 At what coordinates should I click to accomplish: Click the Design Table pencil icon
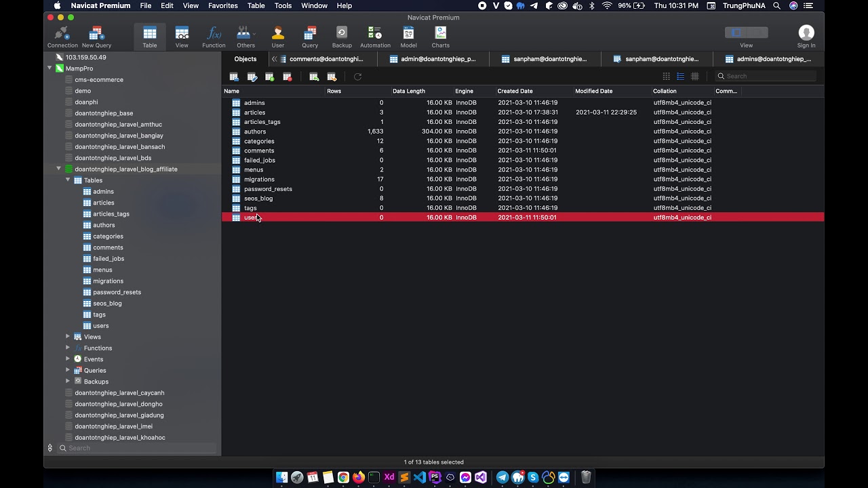(252, 77)
